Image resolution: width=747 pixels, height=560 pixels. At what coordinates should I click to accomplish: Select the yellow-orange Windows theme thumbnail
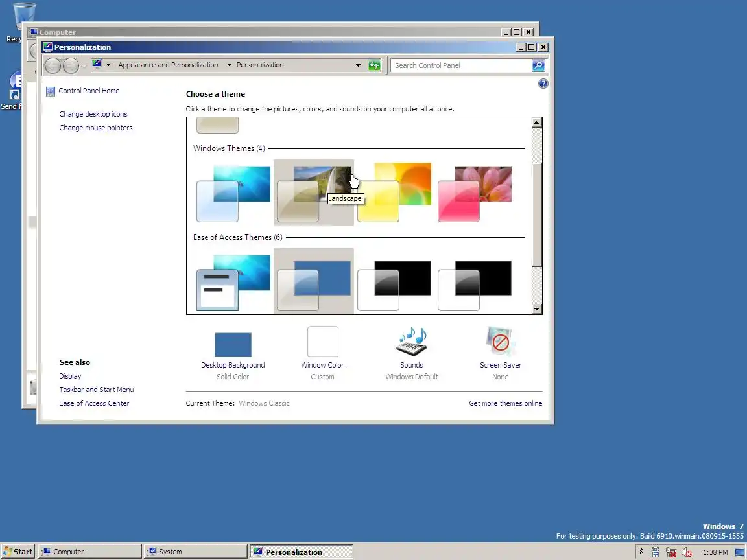coord(394,193)
